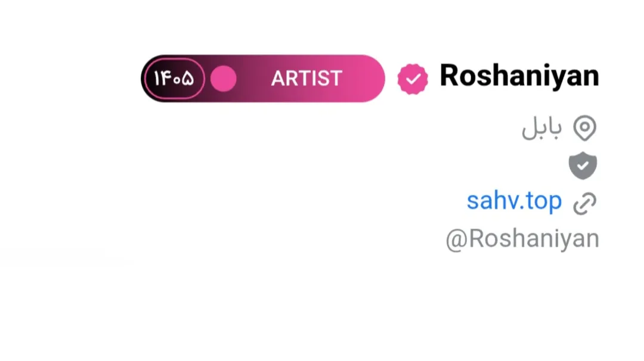Visit the blue sahv.top URL
644x361 pixels.
pyautogui.click(x=514, y=201)
